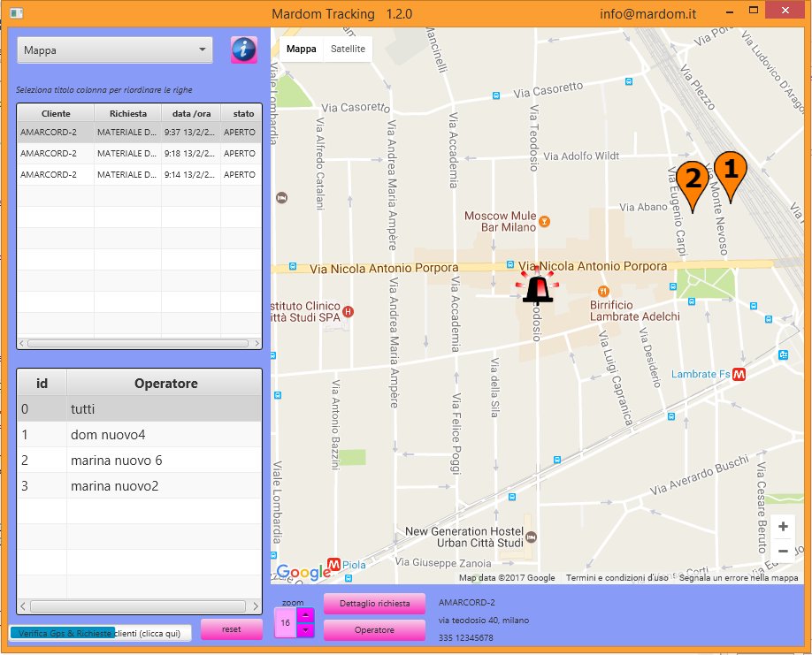Select the Mappa map view tab
This screenshot has width=812, height=655.
click(301, 49)
